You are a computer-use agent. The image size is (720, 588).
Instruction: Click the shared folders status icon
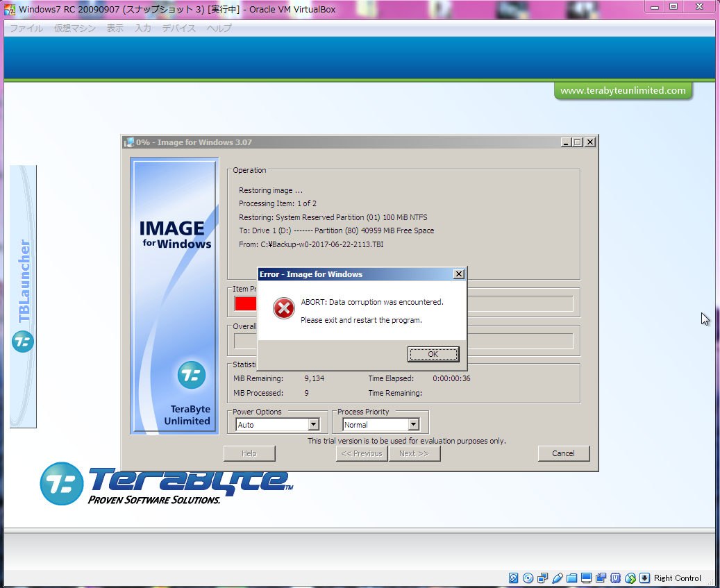click(571, 578)
